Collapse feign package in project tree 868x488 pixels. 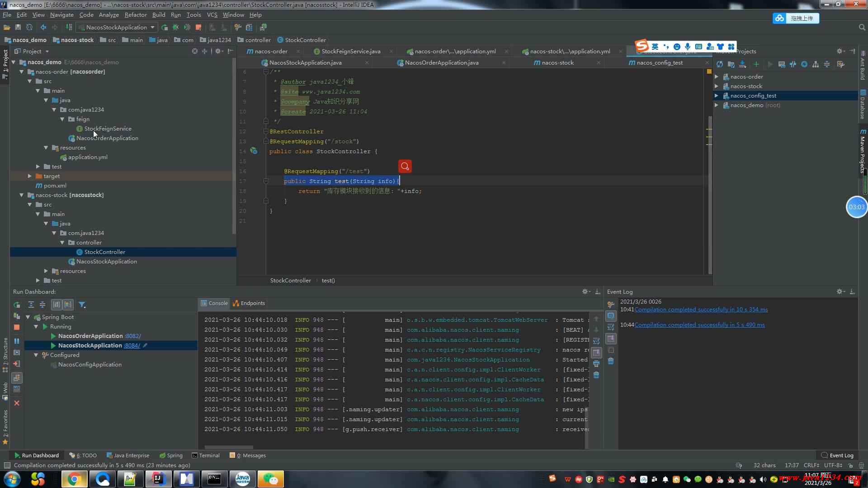click(x=62, y=119)
